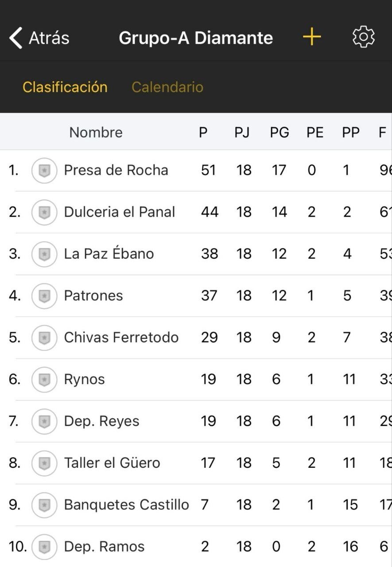
Task: Tap Chivas Ferretodo team badge icon
Action: coord(44,338)
